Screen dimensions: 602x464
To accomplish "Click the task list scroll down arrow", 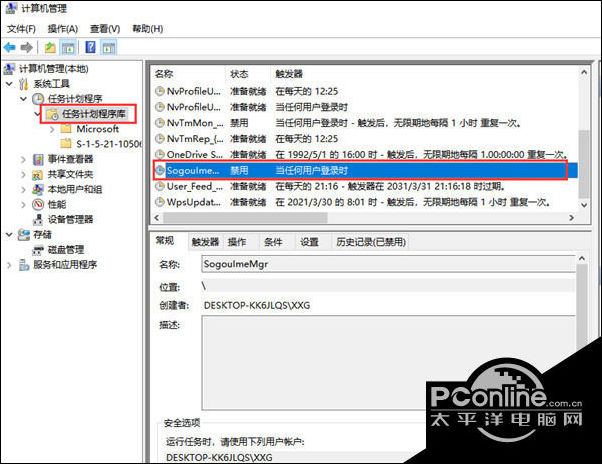I will coord(584,205).
